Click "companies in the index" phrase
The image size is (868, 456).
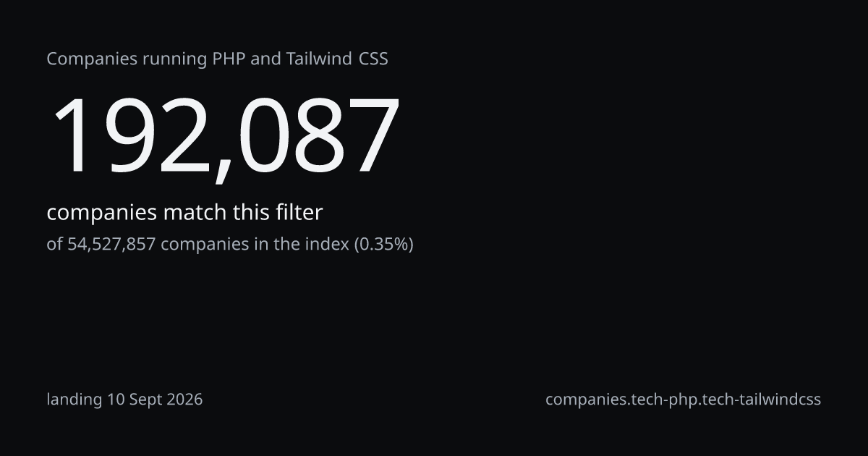coord(255,245)
